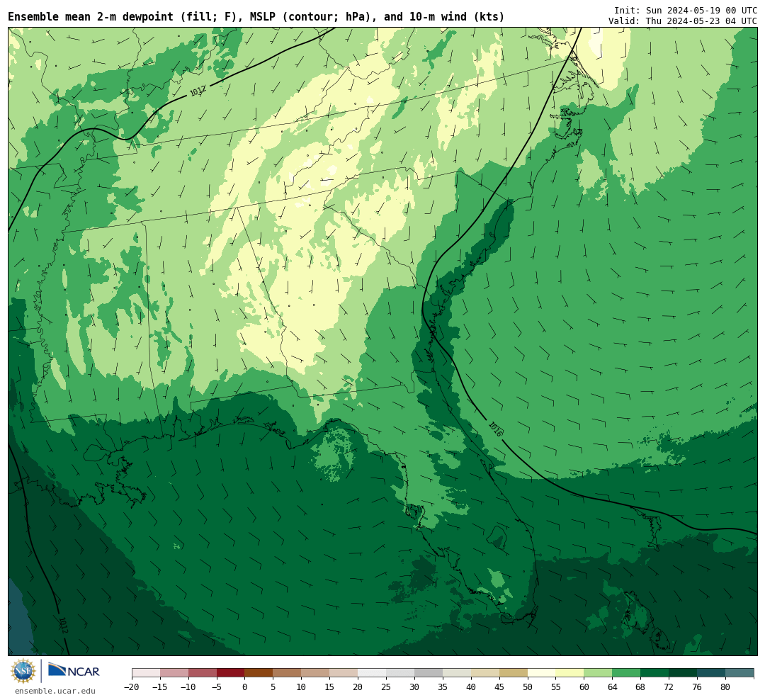The height and width of the screenshot is (700, 765).
Task: Click the 1016 contour label off the Florida coast
Action: (496, 429)
